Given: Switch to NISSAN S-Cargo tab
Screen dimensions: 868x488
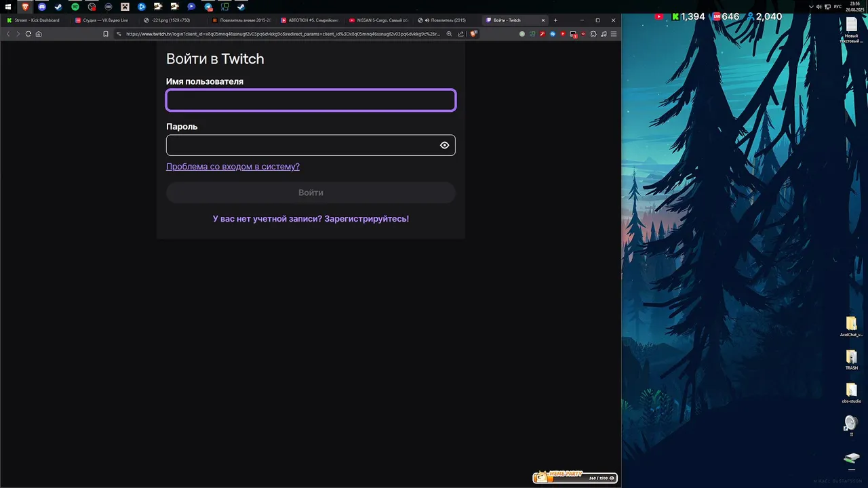Looking at the screenshot, I should click(378, 20).
